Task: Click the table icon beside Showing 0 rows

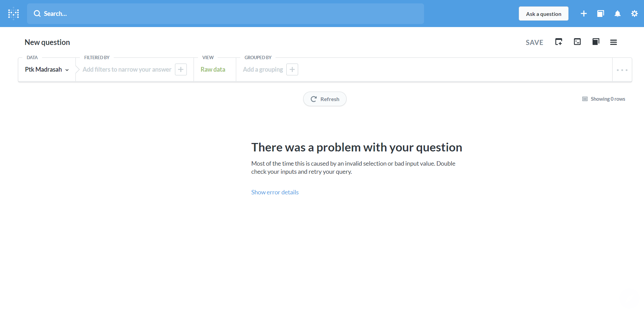Action: pyautogui.click(x=585, y=99)
